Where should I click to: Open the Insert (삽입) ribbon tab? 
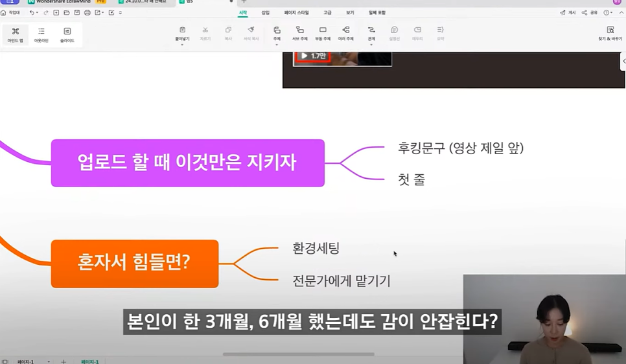266,13
